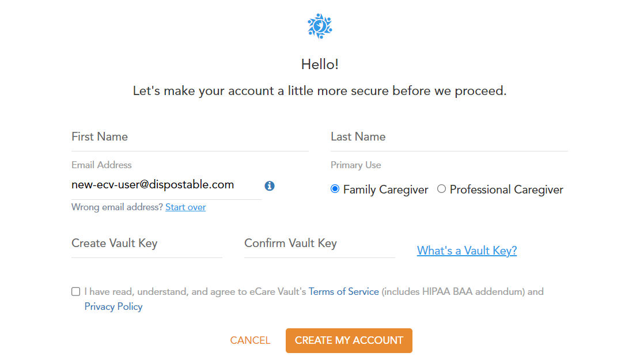Screen dimensions: 640x364
Task: Click the Primary Use label
Action: pos(355,165)
